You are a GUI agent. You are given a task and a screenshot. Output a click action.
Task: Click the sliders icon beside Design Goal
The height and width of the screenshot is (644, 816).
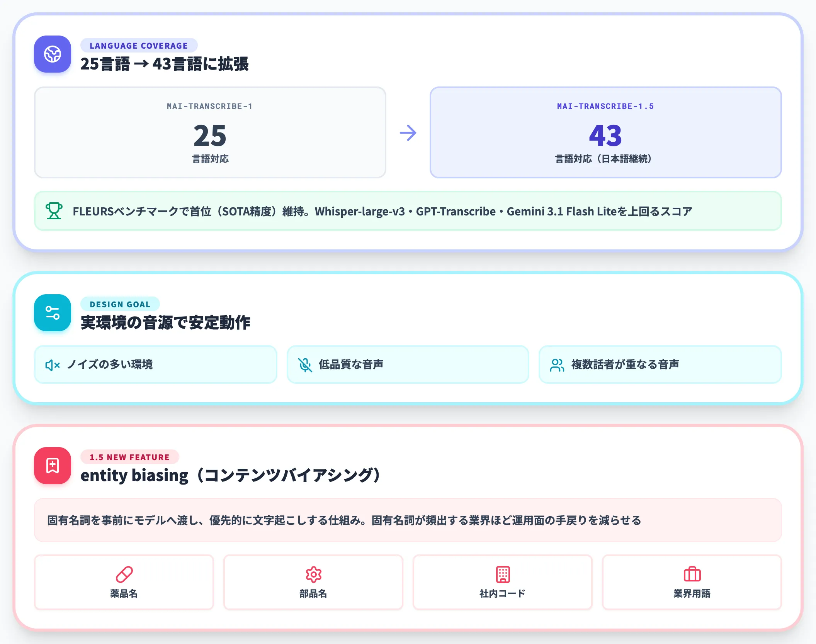point(53,313)
